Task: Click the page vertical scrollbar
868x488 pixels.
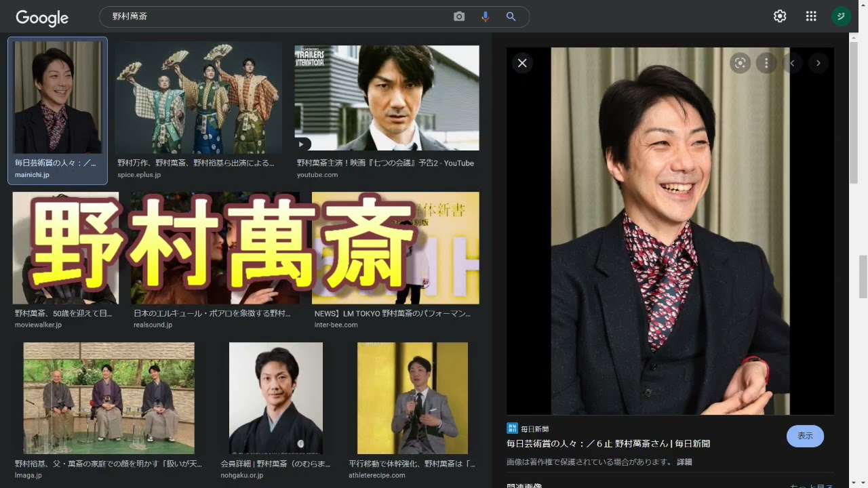Action: point(863,271)
